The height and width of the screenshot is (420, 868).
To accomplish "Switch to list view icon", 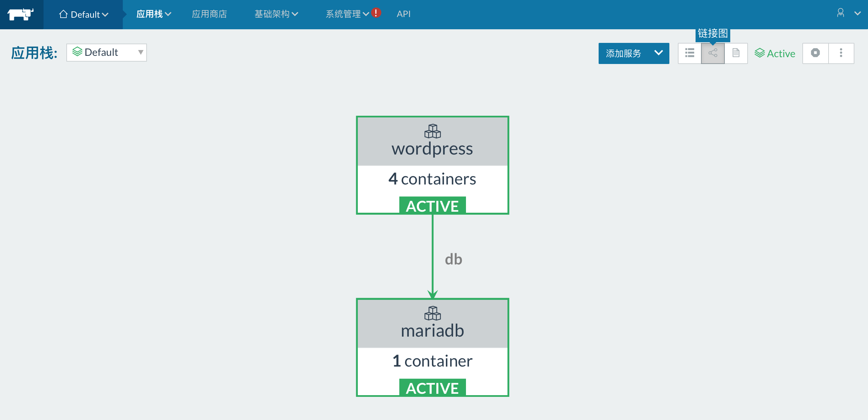I will tap(689, 53).
